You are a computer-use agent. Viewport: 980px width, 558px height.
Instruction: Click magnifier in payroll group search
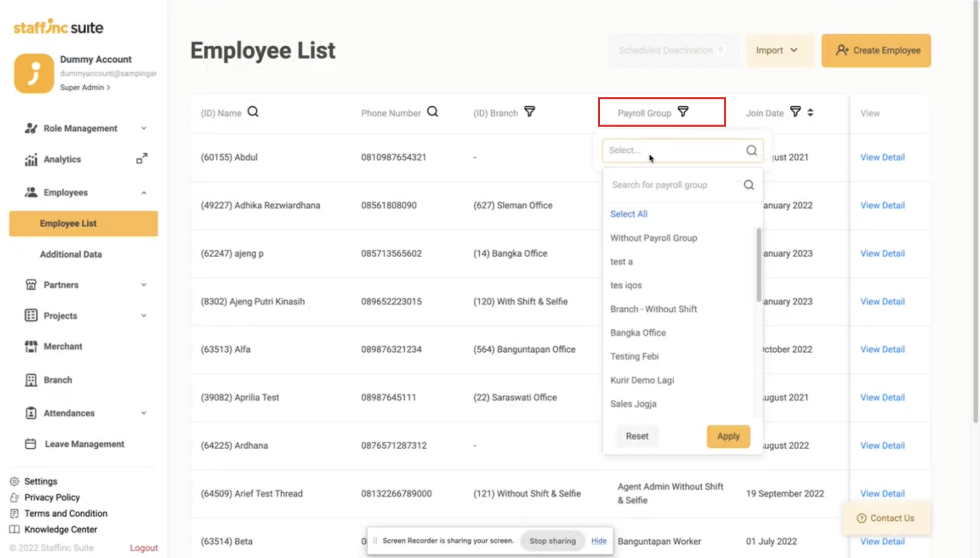coord(749,185)
